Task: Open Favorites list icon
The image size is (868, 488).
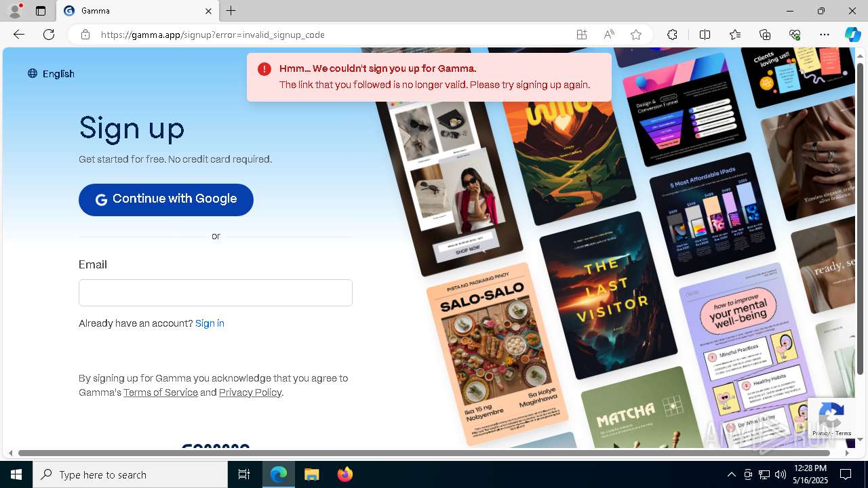Action: pyautogui.click(x=735, y=35)
